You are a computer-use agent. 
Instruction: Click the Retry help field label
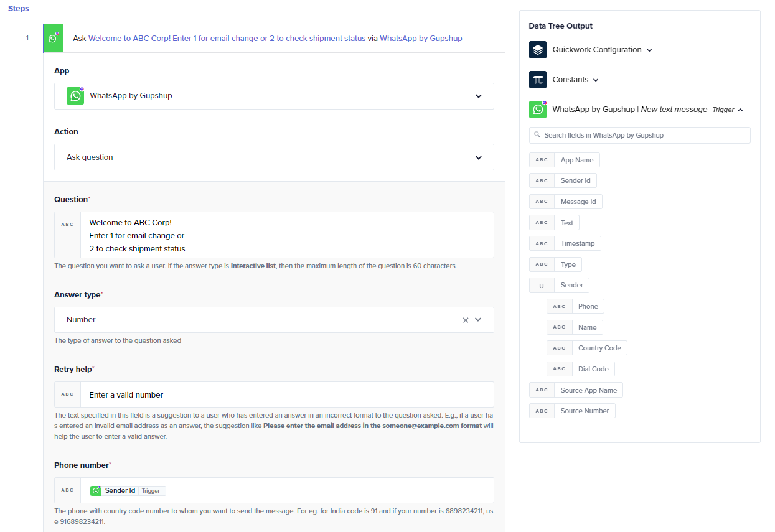point(74,370)
